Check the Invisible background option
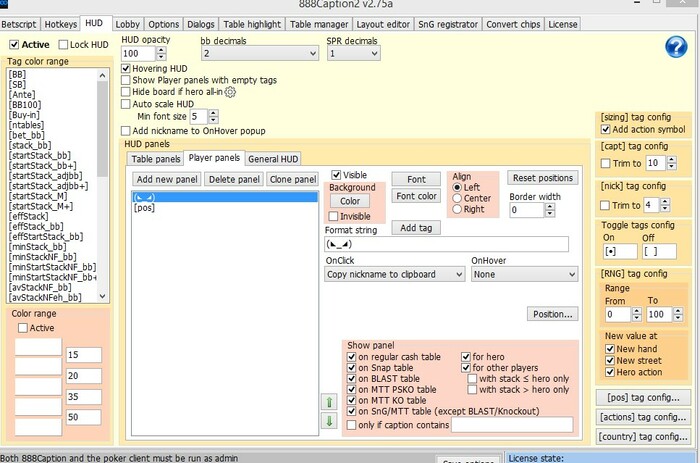This screenshot has height=463, width=700. (x=333, y=217)
